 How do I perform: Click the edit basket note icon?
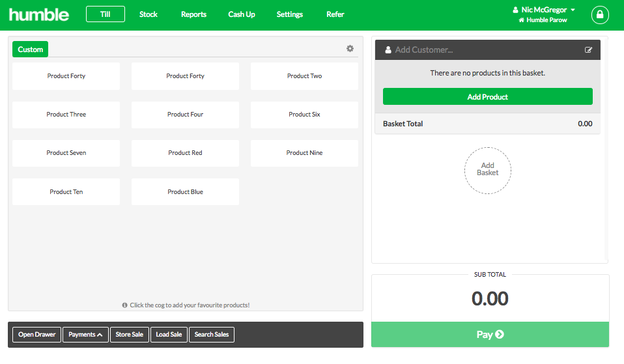point(588,49)
